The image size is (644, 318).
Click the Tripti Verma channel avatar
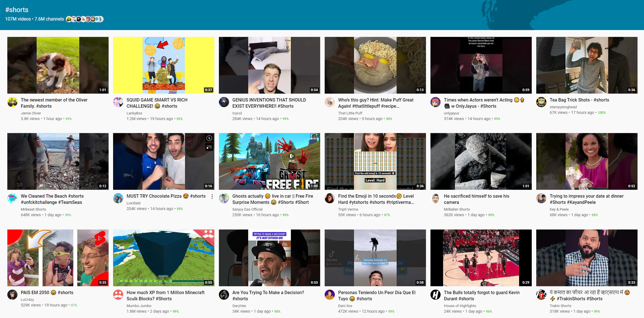pyautogui.click(x=330, y=198)
